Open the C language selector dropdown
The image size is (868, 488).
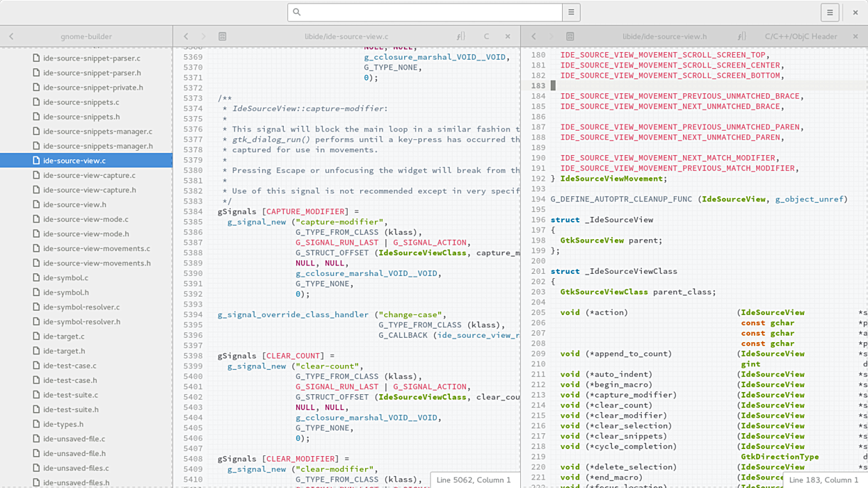486,36
